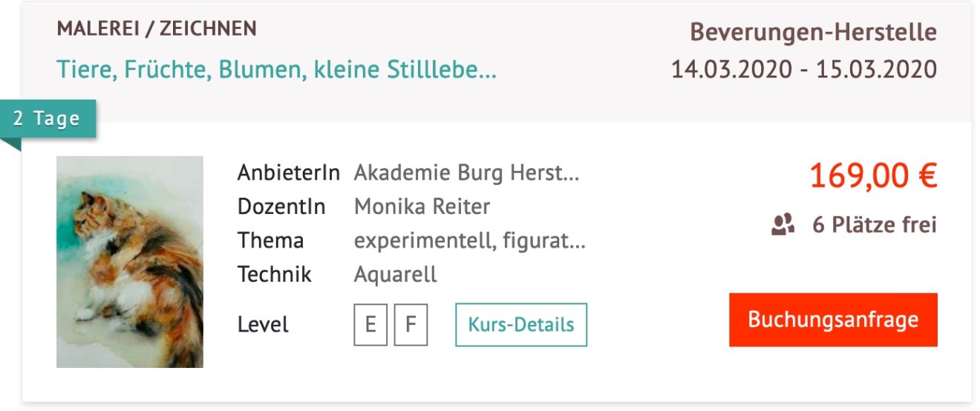Select the level E box
Viewport: 980px width, 411px height.
pyautogui.click(x=370, y=325)
